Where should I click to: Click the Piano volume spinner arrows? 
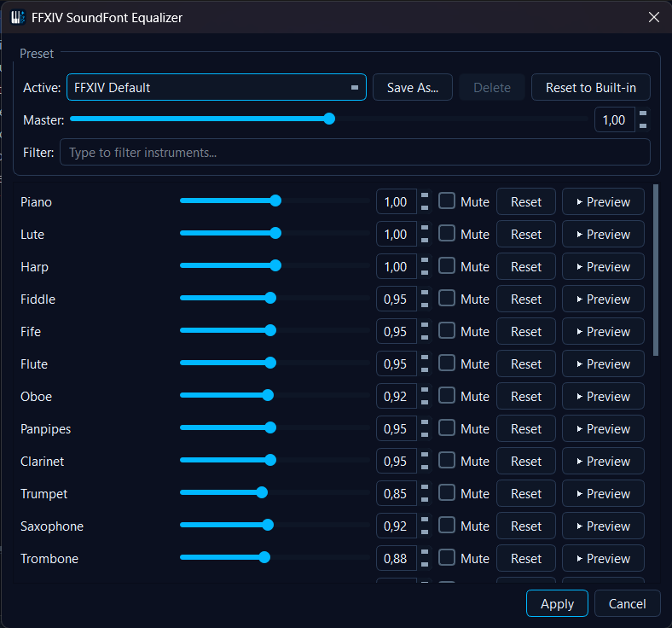(x=425, y=201)
